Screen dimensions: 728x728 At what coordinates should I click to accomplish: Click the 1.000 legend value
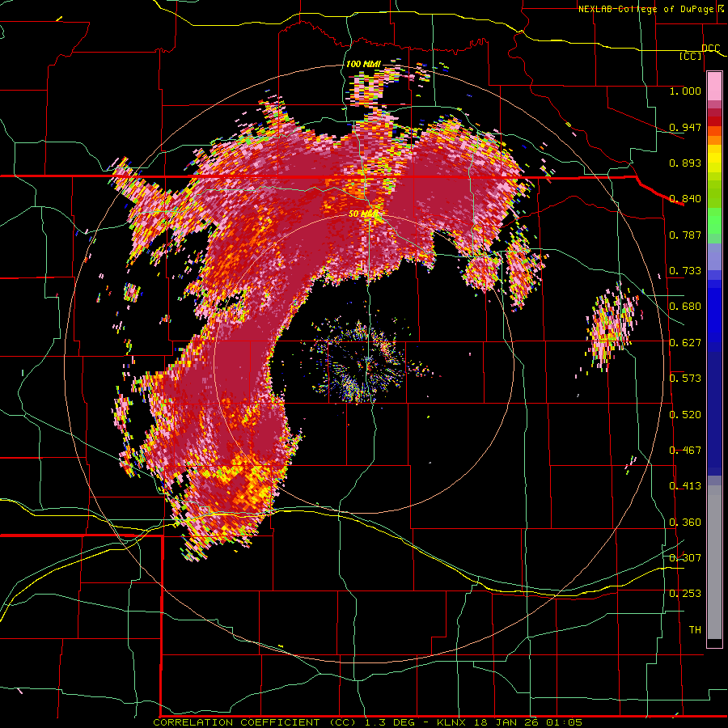685,91
